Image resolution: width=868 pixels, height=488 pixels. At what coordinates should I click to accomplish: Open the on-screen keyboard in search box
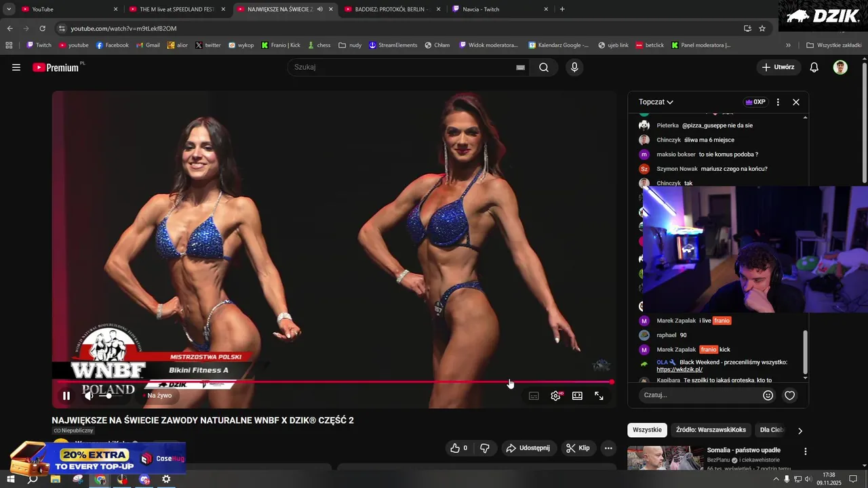pyautogui.click(x=520, y=67)
